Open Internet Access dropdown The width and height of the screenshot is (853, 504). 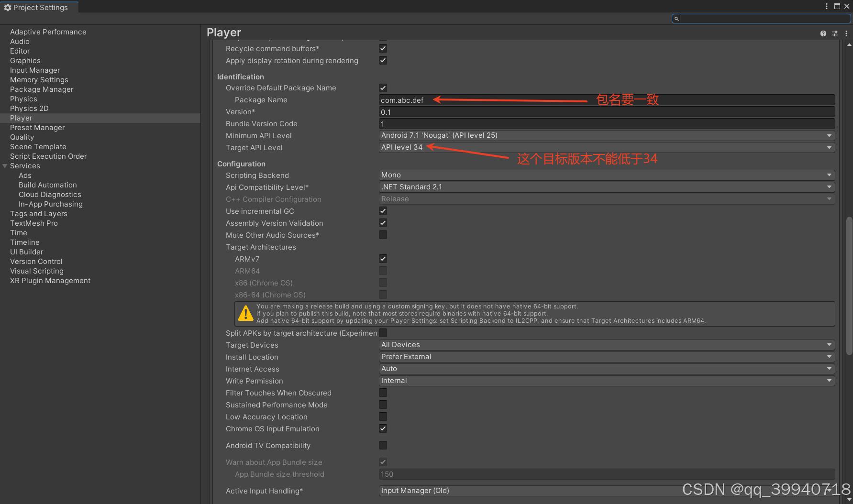pos(607,369)
